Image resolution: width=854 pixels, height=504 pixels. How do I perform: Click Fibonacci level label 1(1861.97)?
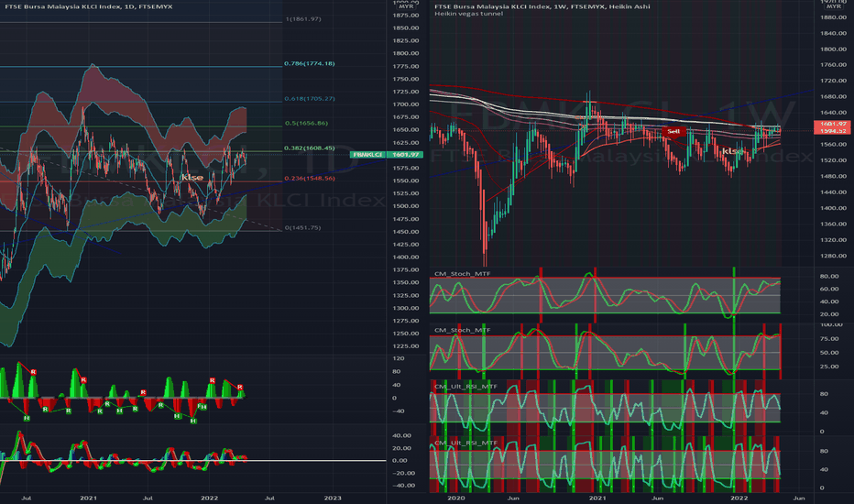pos(303,19)
